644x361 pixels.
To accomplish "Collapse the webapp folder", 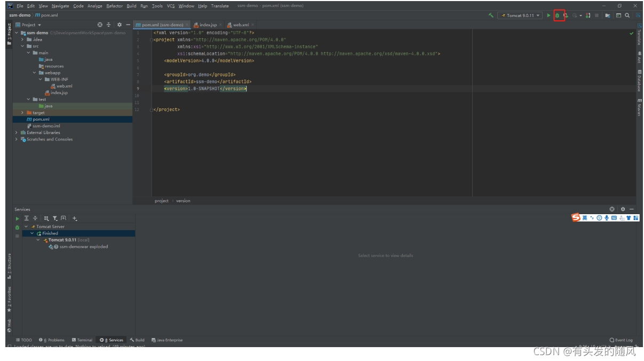I will pyautogui.click(x=34, y=73).
